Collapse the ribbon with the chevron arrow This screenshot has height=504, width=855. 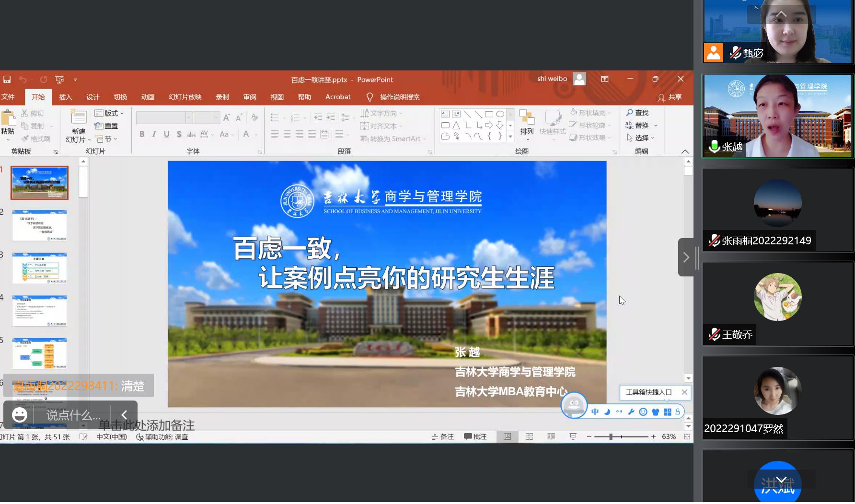pyautogui.click(x=685, y=151)
